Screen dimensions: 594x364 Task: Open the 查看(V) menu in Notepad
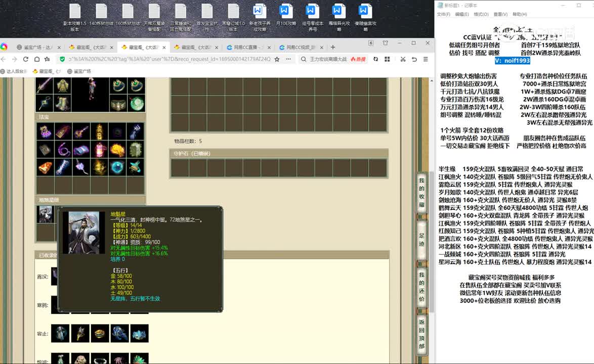[500, 14]
